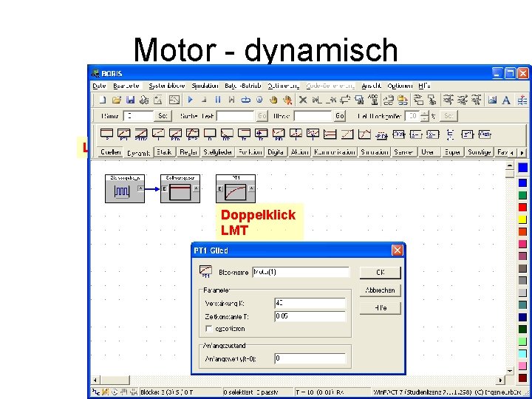Click the X delete icon in toolbar
Viewport: 532px width, 399px height.
click(x=303, y=100)
